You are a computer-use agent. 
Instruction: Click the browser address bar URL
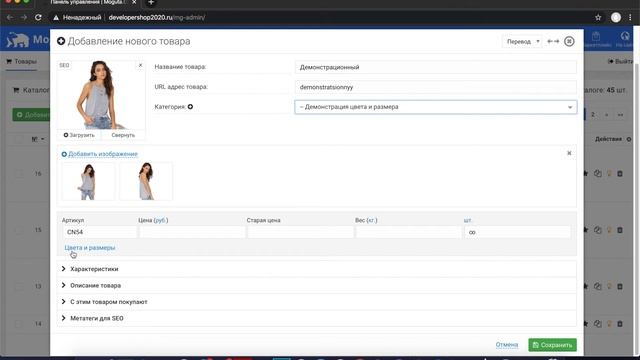coord(157,18)
